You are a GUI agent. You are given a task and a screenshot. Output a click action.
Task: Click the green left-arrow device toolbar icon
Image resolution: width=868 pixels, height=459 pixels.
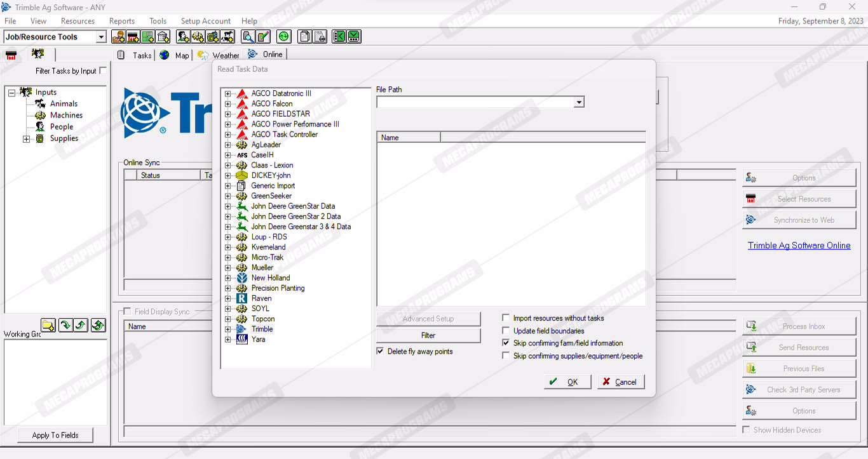pyautogui.click(x=339, y=37)
